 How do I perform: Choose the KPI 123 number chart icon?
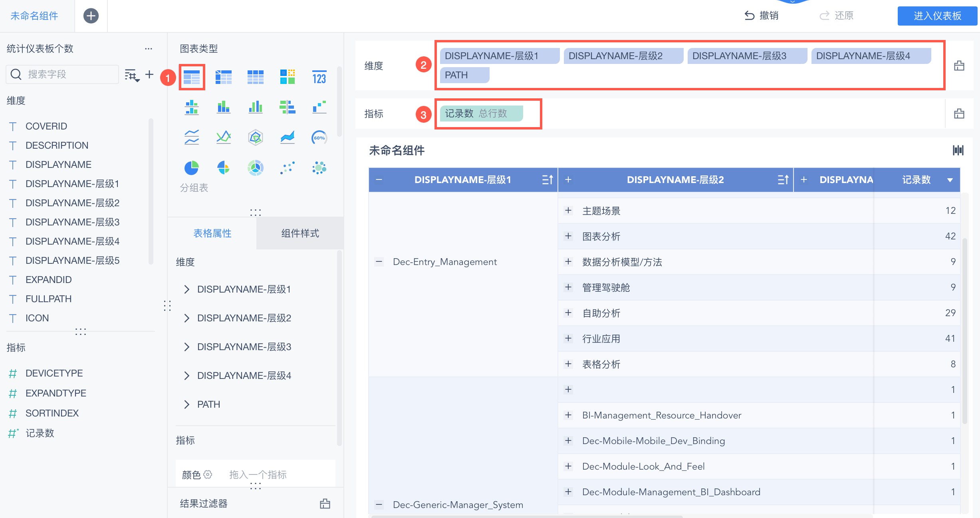(x=319, y=78)
